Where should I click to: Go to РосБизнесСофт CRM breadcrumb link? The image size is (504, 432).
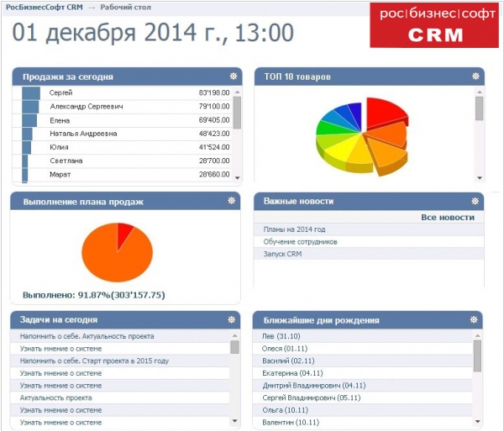point(45,7)
